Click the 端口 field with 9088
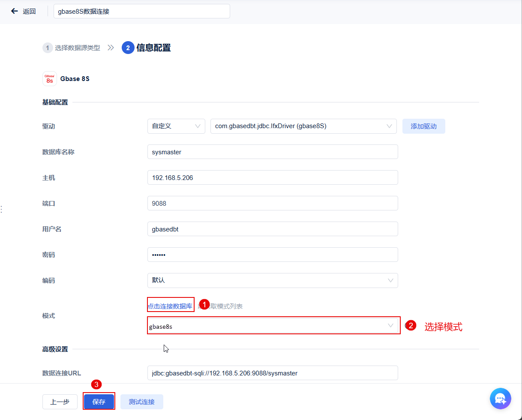 click(x=273, y=203)
